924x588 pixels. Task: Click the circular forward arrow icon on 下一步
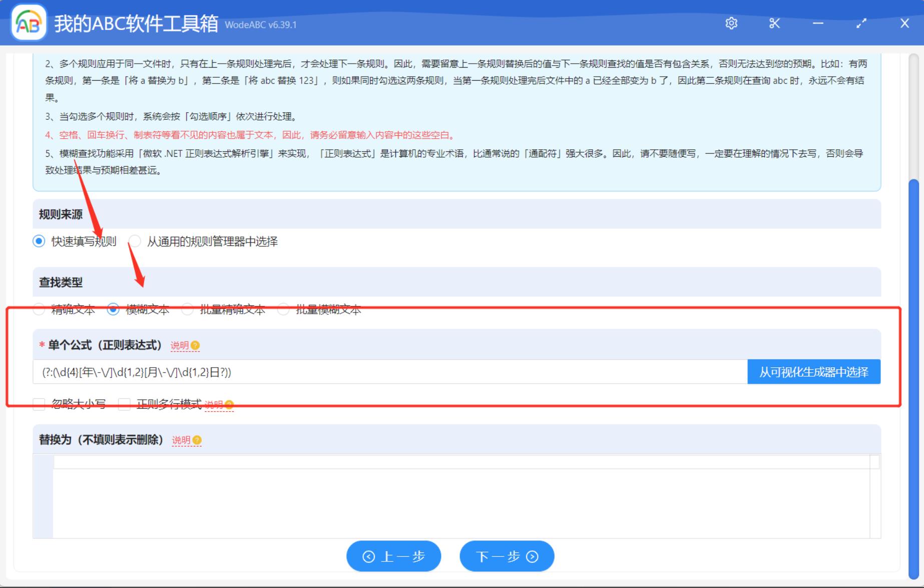click(x=532, y=556)
